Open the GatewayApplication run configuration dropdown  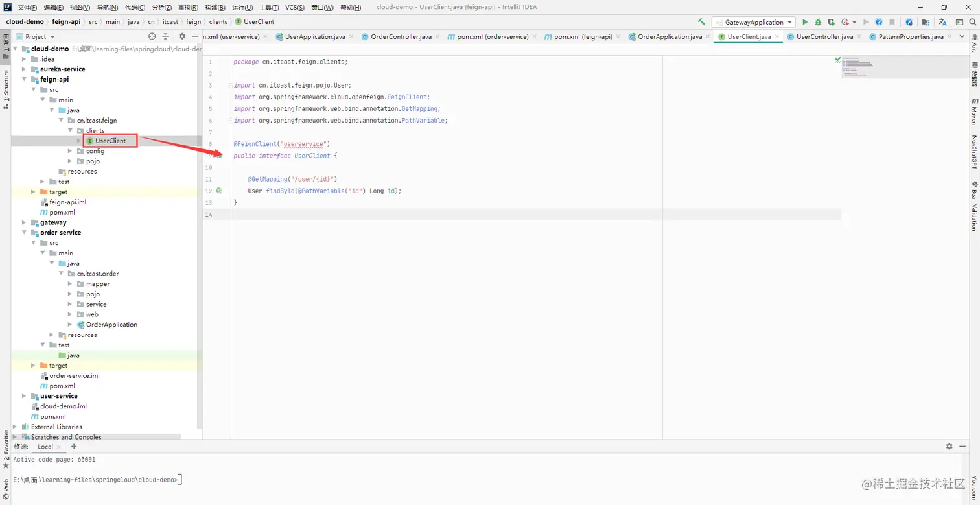coord(753,22)
